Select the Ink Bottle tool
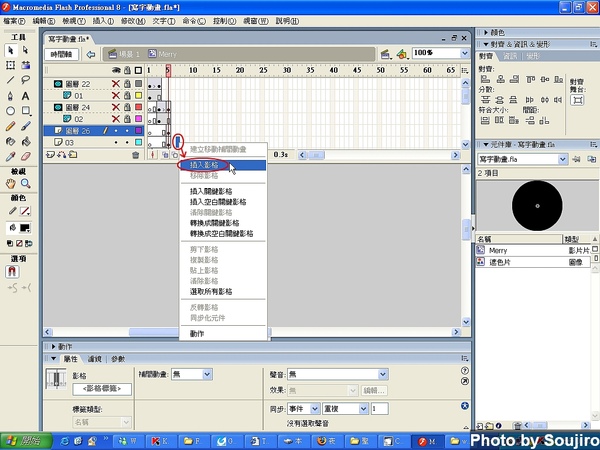 tap(11, 142)
